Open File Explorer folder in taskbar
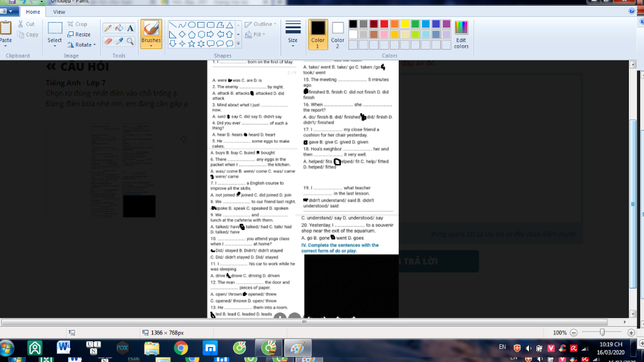644x362 pixels. (x=152, y=348)
